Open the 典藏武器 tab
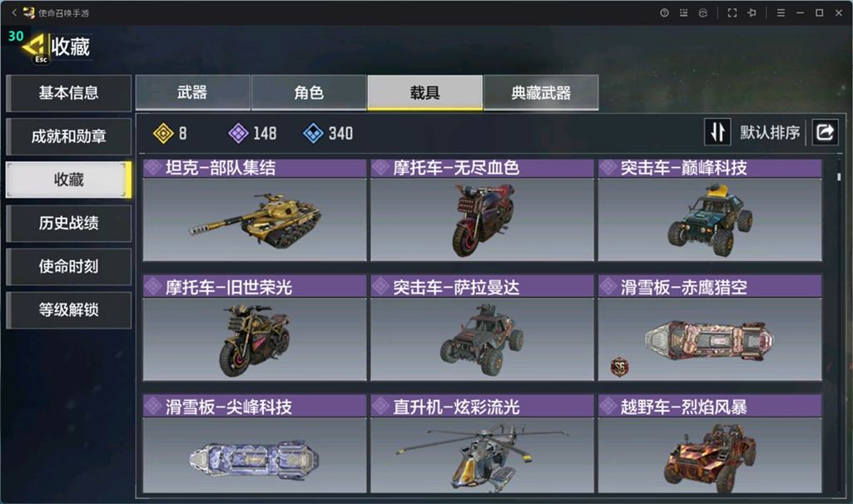The width and height of the screenshot is (853, 504). click(541, 92)
